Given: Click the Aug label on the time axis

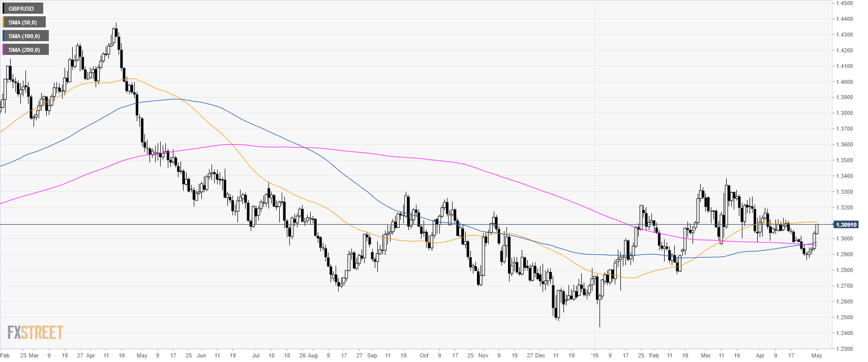Looking at the screenshot, I should tap(313, 356).
